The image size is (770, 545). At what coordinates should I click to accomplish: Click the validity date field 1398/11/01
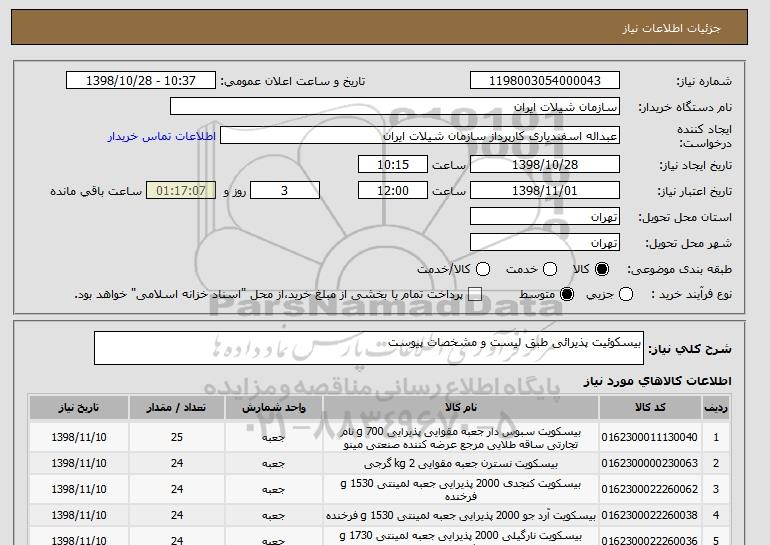tap(545, 191)
